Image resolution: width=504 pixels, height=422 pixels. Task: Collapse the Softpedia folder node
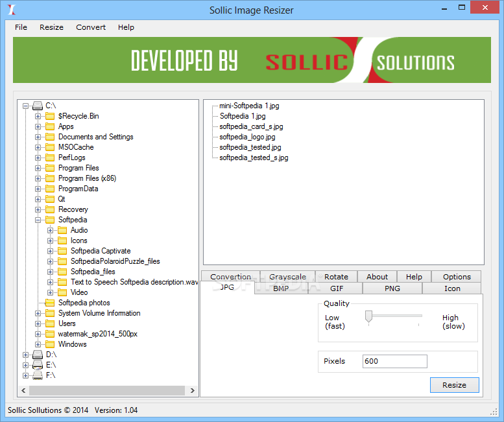tap(38, 220)
